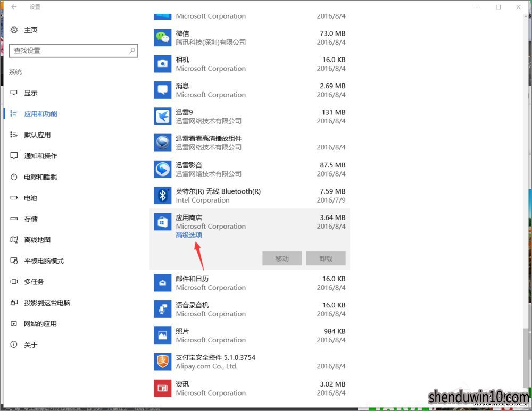Select the Camera 相机 app icon
This screenshot has width=532, height=411.
pos(162,64)
